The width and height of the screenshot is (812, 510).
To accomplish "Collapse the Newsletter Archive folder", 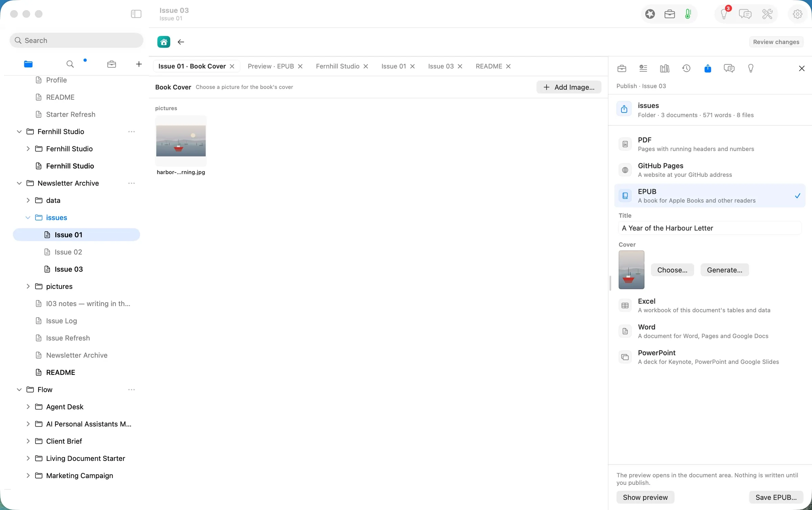I will pyautogui.click(x=19, y=183).
